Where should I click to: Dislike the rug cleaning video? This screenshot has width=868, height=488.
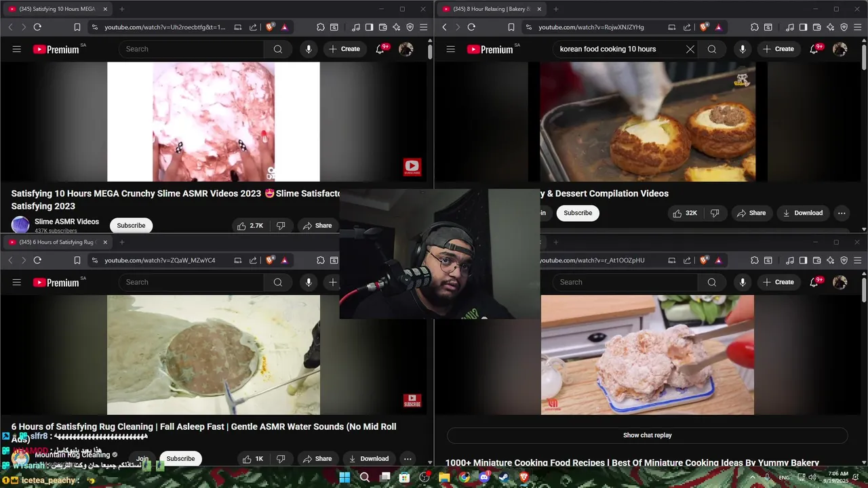point(281,459)
